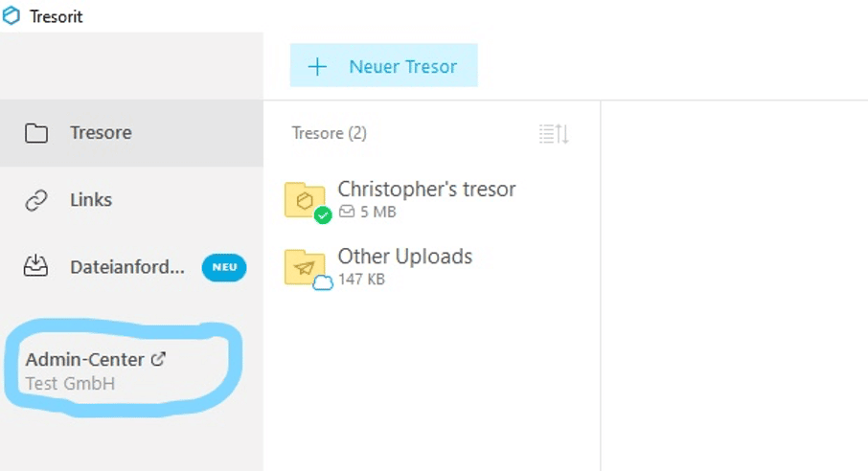This screenshot has height=471, width=868.
Task: Click the sort list icon next to Tresore (2)
Action: click(554, 134)
